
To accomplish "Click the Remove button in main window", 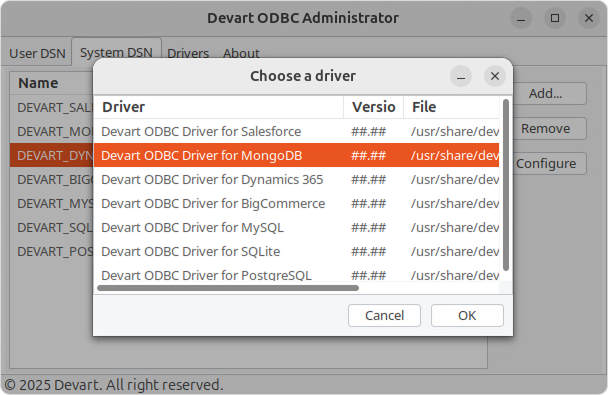I will tap(546, 128).
